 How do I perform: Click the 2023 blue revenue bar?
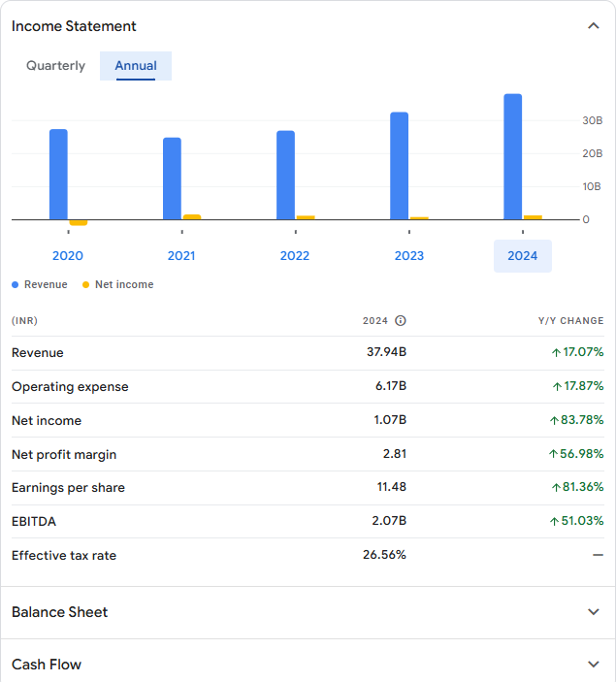pos(400,166)
